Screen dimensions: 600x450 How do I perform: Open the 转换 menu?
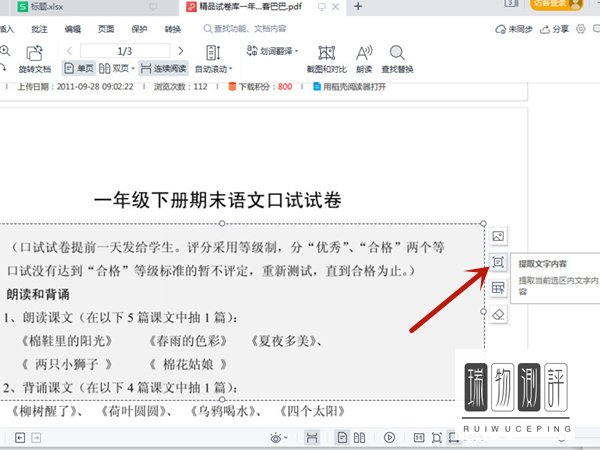[173, 29]
